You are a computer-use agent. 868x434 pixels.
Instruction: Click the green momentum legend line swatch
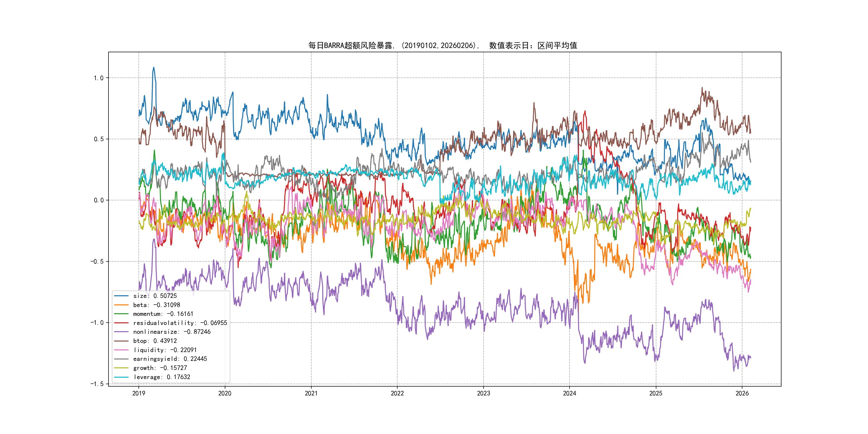pos(121,314)
